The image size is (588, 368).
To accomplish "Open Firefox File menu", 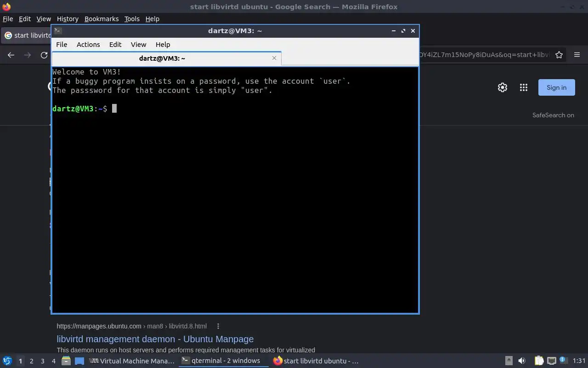I will coord(8,19).
